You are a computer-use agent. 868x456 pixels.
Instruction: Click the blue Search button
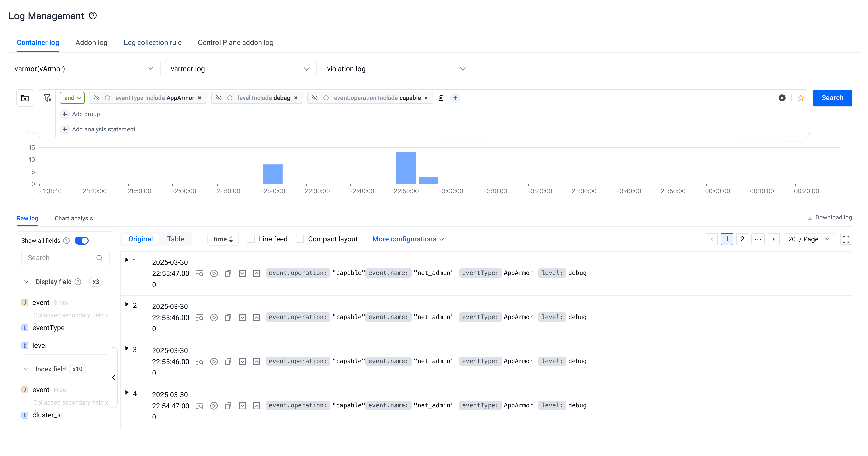pyautogui.click(x=832, y=98)
